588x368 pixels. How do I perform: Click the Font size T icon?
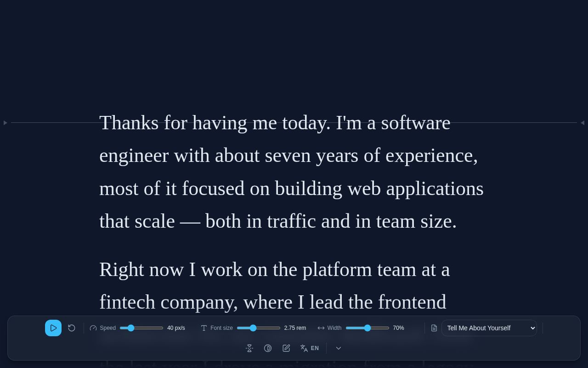pyautogui.click(x=204, y=328)
